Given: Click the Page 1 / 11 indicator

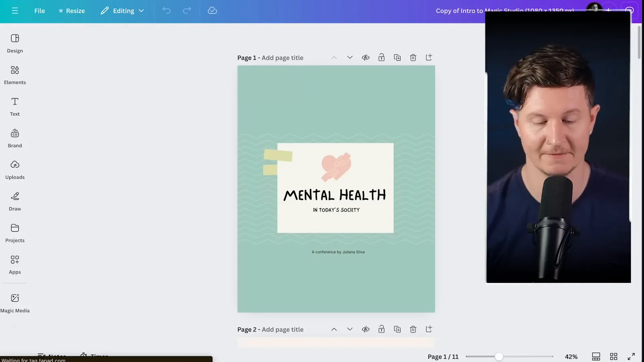Looking at the screenshot, I should 443,357.
